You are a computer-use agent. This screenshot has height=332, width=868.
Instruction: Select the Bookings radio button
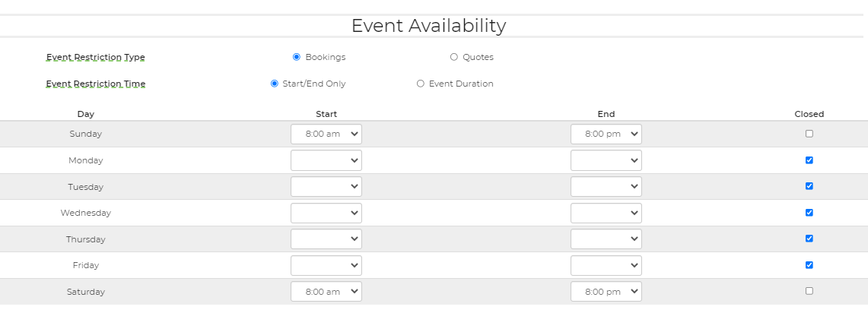(297, 57)
